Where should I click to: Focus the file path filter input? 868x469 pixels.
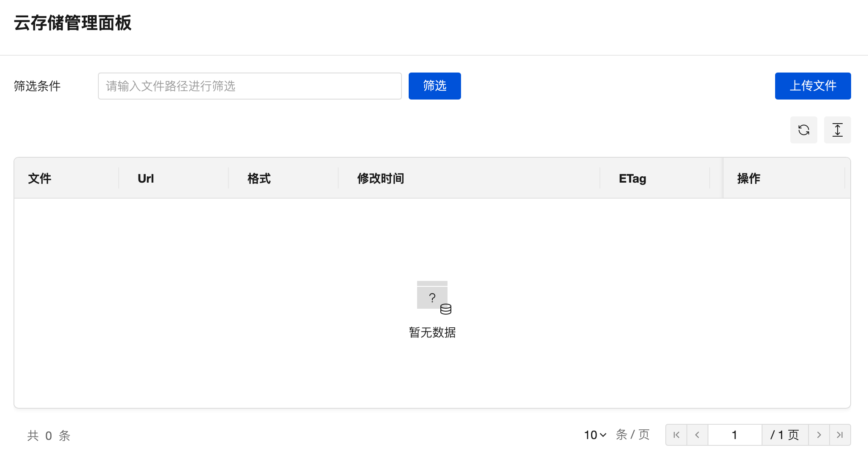tap(250, 86)
